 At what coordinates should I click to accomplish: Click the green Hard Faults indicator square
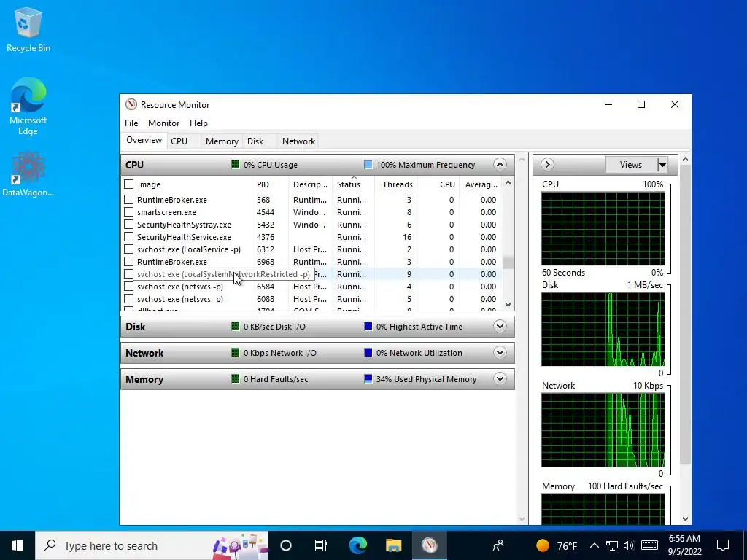235,379
